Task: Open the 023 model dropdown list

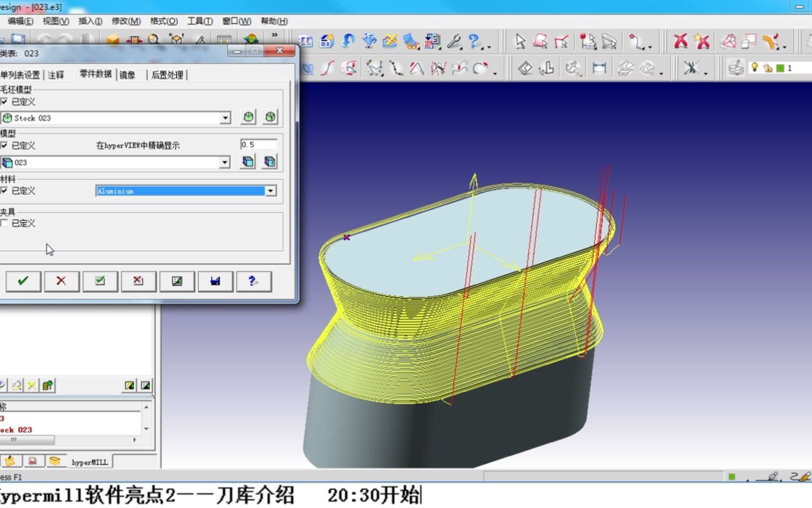Action: tap(225, 162)
